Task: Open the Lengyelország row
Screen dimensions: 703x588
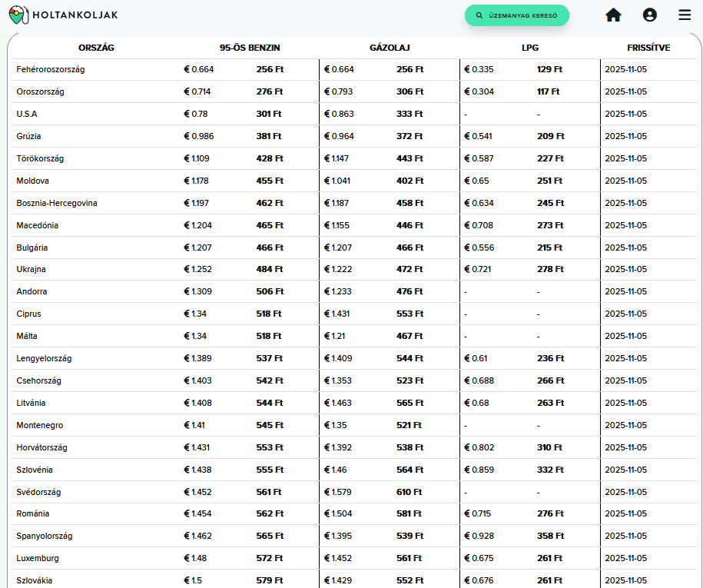Action: coord(44,358)
